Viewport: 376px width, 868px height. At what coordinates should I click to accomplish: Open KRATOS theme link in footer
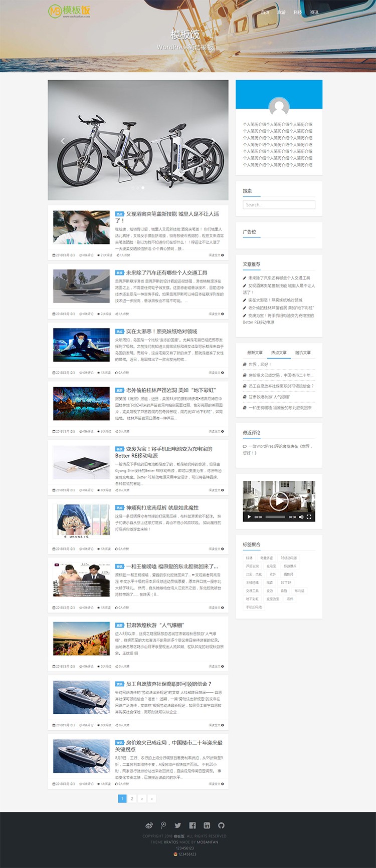click(x=171, y=842)
